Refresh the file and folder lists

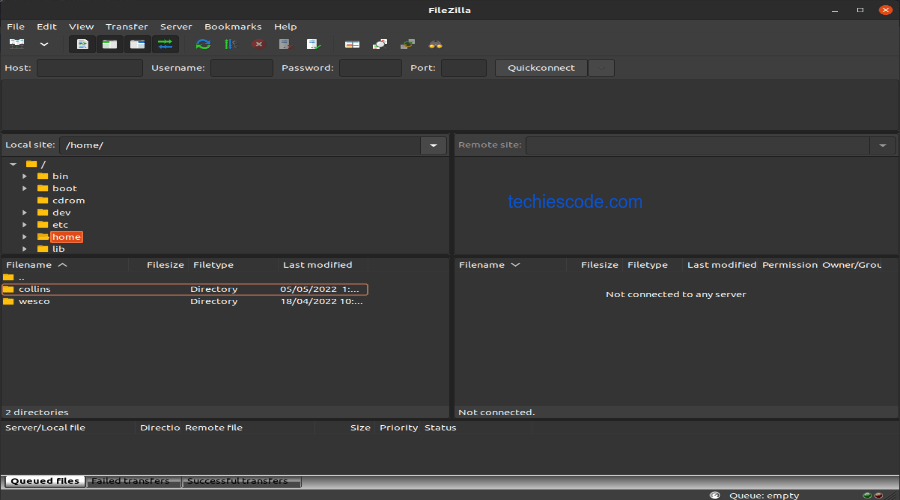coord(203,44)
